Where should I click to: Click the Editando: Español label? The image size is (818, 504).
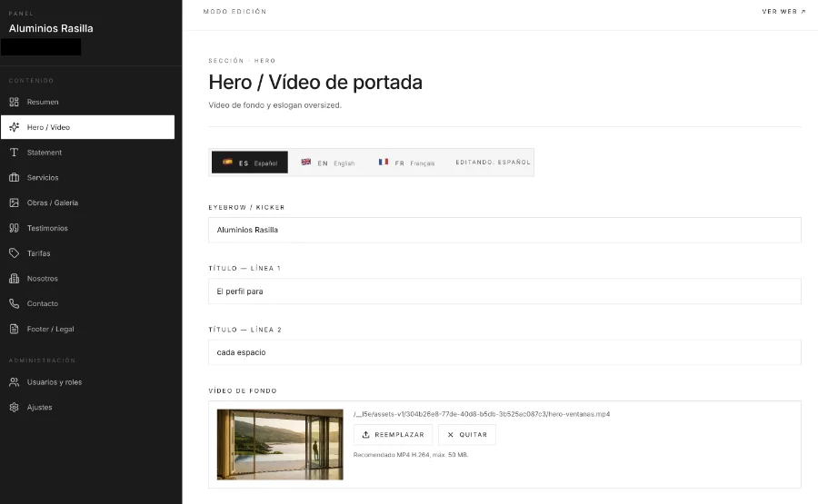[x=493, y=162]
